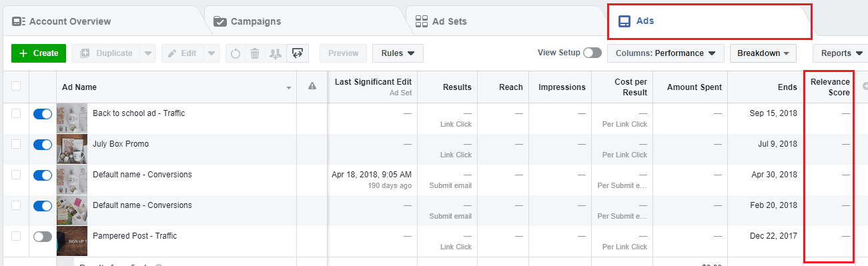Click the warning triangle column header icon
Screen dimensions: 868x266
point(312,86)
